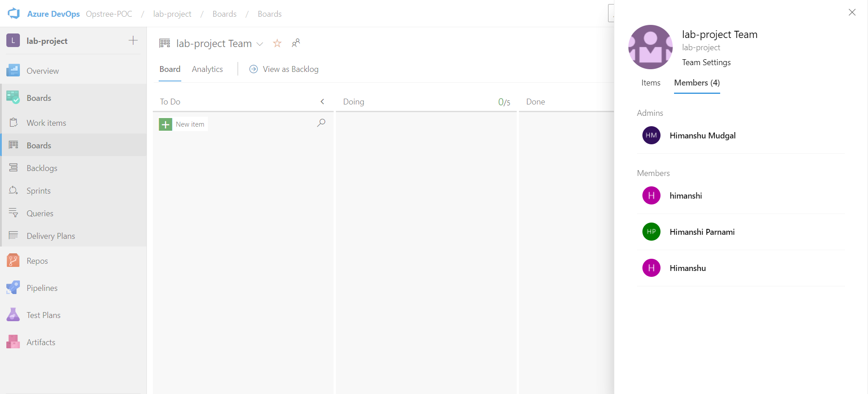
Task: Click lab-project subtitle in team panel
Action: [701, 47]
